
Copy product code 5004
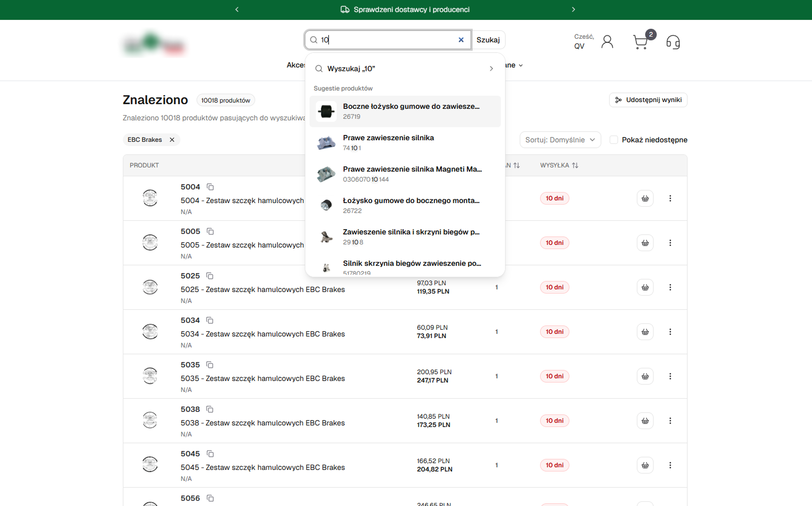coord(210,187)
